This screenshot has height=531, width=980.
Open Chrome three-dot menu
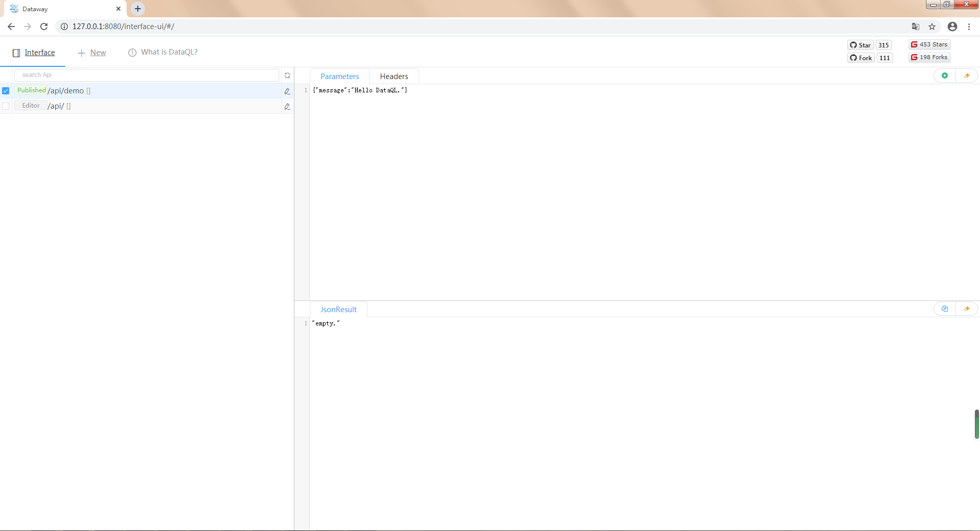pyautogui.click(x=969, y=27)
